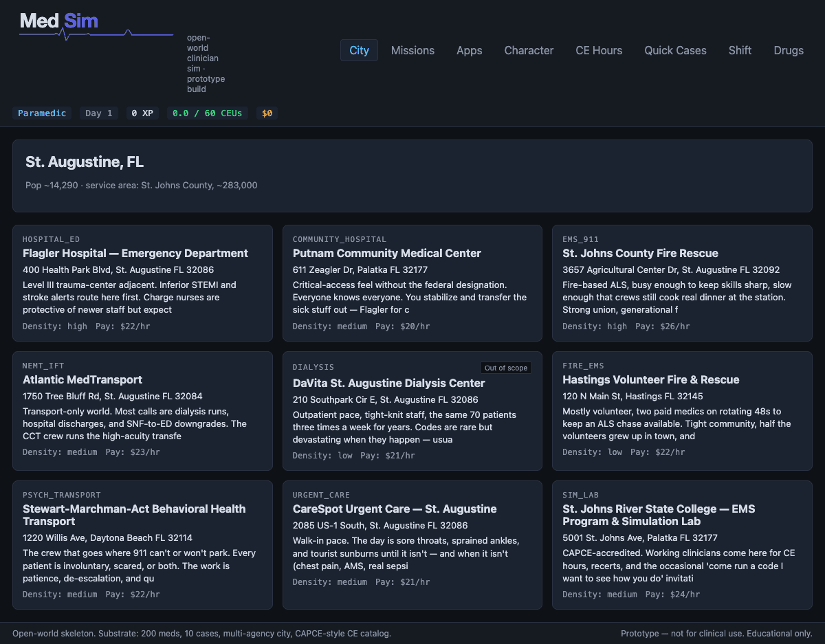Click the HOSPITAL_ED category label
The width and height of the screenshot is (825, 644).
coord(51,239)
